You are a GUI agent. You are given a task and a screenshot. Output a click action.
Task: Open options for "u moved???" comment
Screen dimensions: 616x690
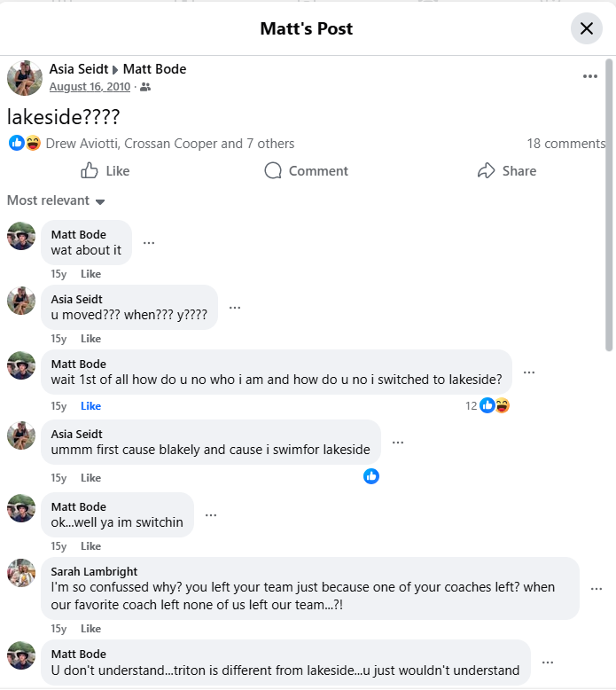click(235, 307)
